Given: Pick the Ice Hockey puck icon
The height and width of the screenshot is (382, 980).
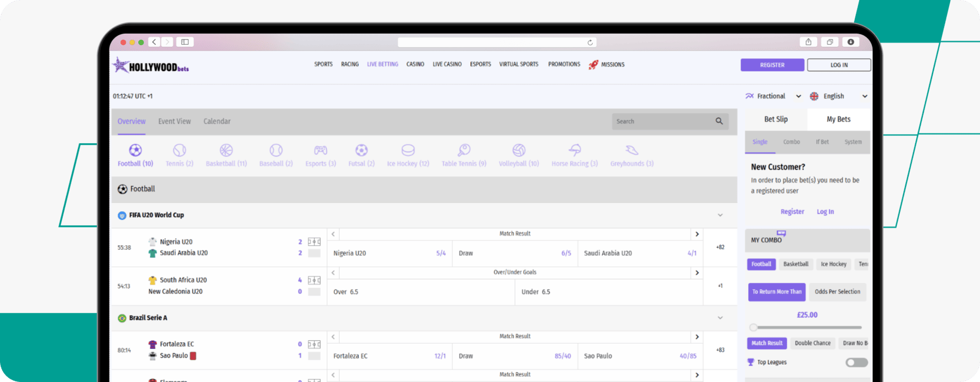Looking at the screenshot, I should point(408,150).
